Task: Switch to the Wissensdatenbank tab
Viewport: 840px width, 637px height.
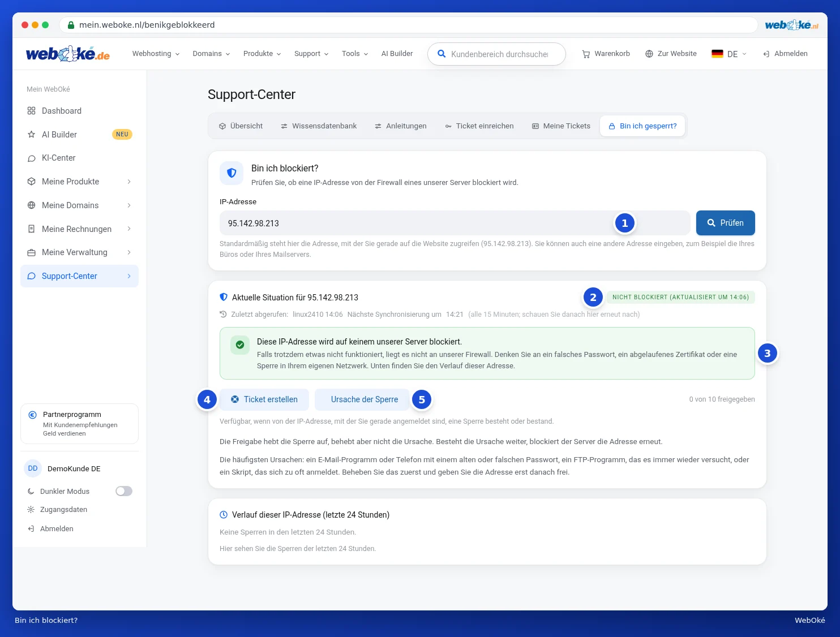Action: coord(319,126)
